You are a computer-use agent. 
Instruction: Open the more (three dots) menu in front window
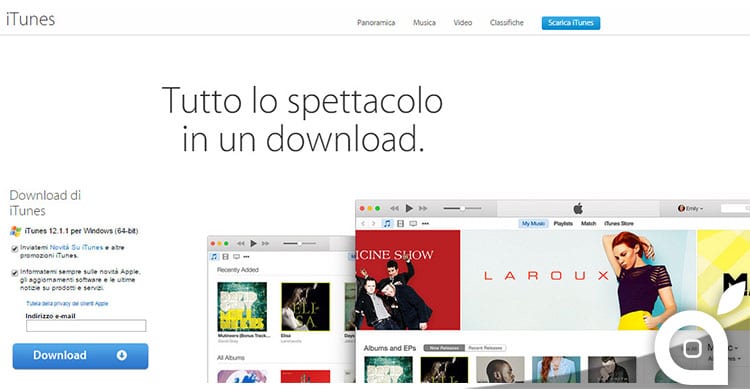coord(425,223)
